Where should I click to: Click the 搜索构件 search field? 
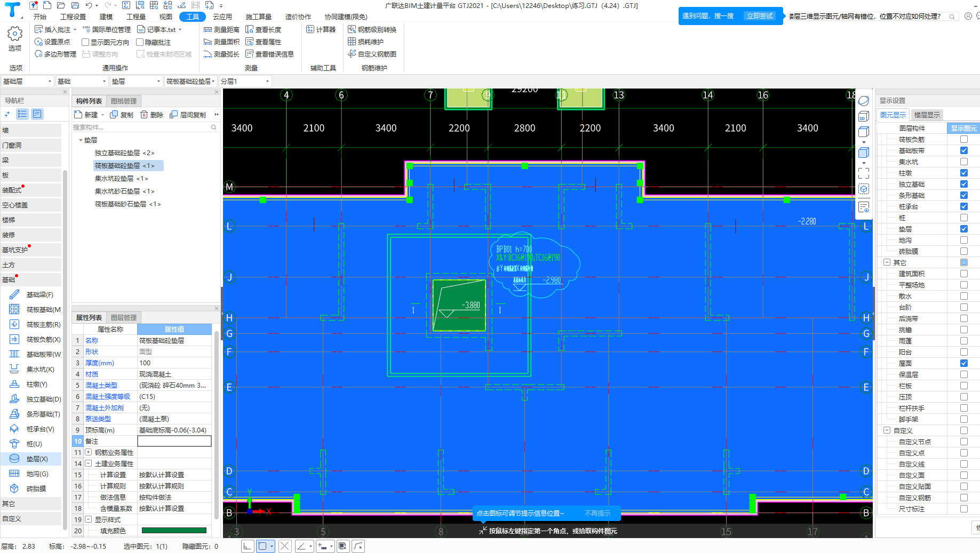pyautogui.click(x=145, y=127)
